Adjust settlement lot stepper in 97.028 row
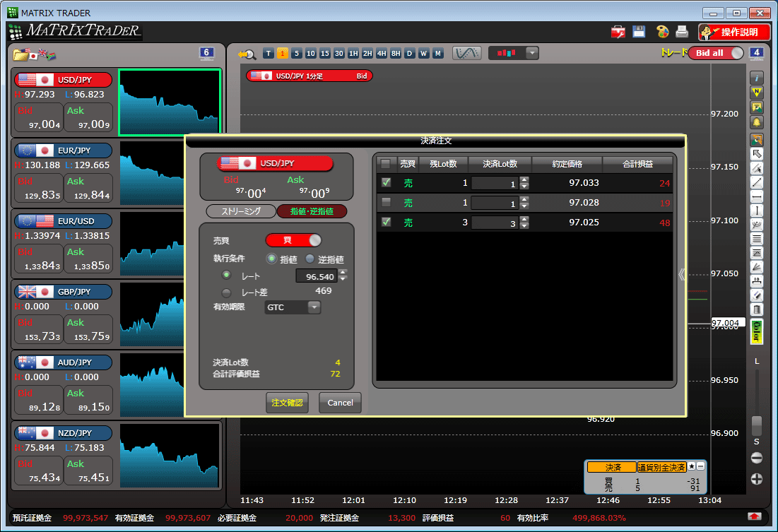Screen dimensions: 778x532 pos(524,203)
